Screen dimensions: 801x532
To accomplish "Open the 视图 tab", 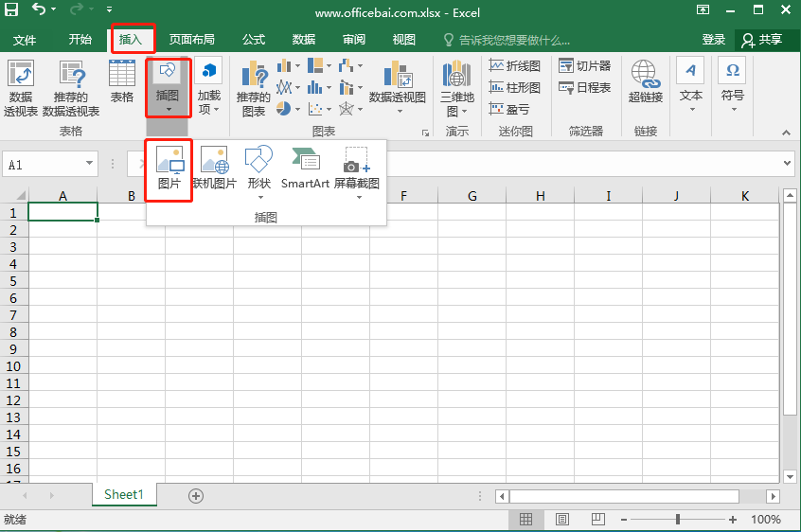I will pyautogui.click(x=404, y=40).
